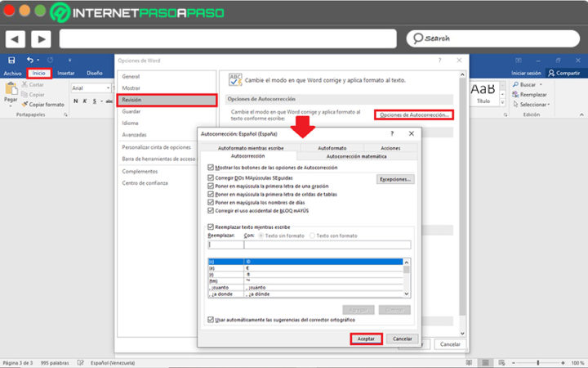Screen dimensions: 588x368
Task: Toggle Mostrar los botones de Autocorrección checkbox
Action: pos(211,168)
